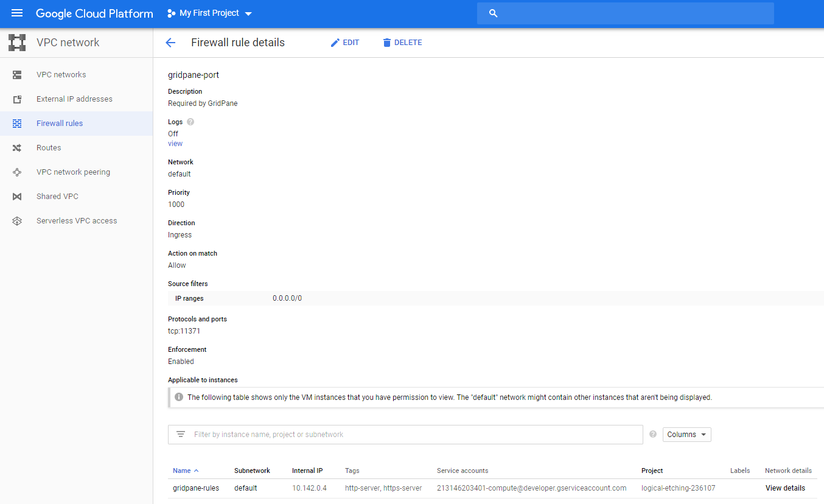Image resolution: width=824 pixels, height=504 pixels.
Task: Click the VPC network product icon
Action: coord(17,43)
